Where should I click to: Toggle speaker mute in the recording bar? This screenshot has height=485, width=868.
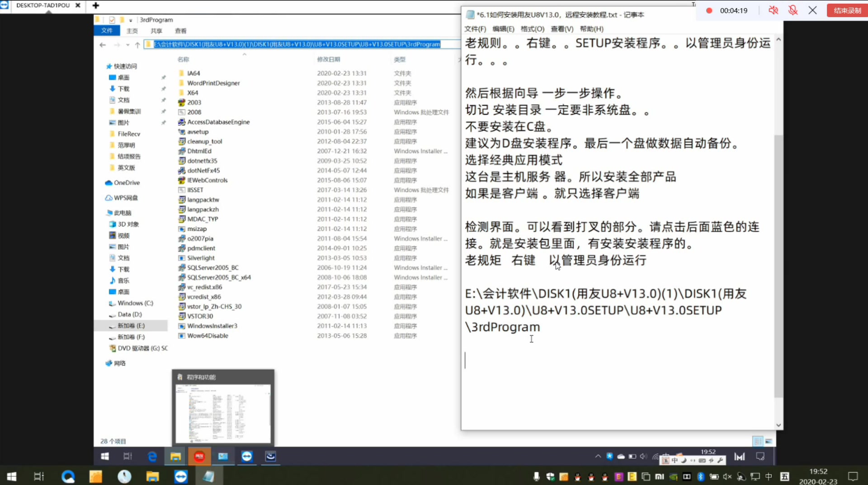tap(773, 10)
